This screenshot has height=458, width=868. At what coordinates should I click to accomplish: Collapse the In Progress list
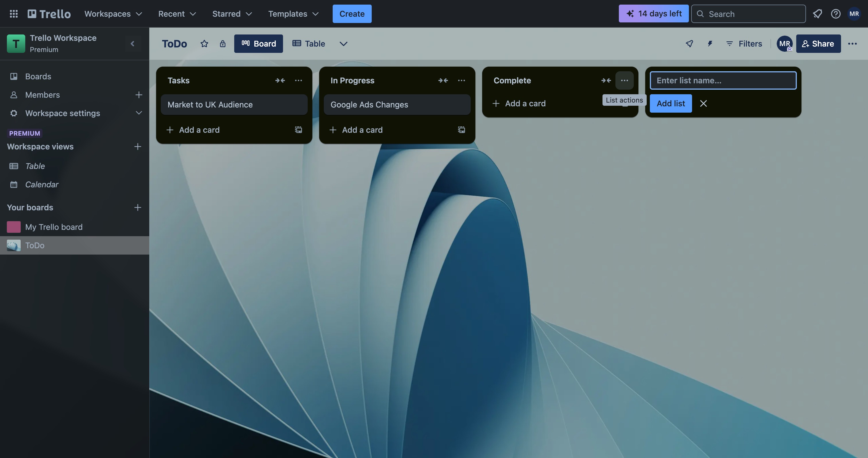point(443,80)
